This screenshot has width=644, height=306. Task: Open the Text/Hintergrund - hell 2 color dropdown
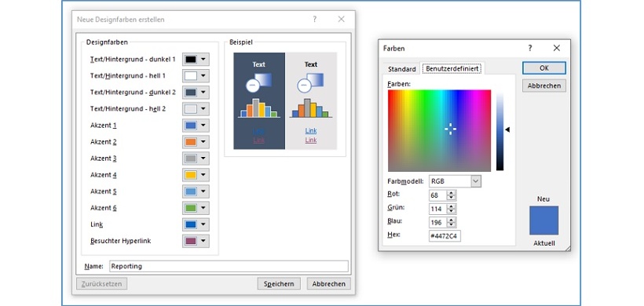pos(196,109)
